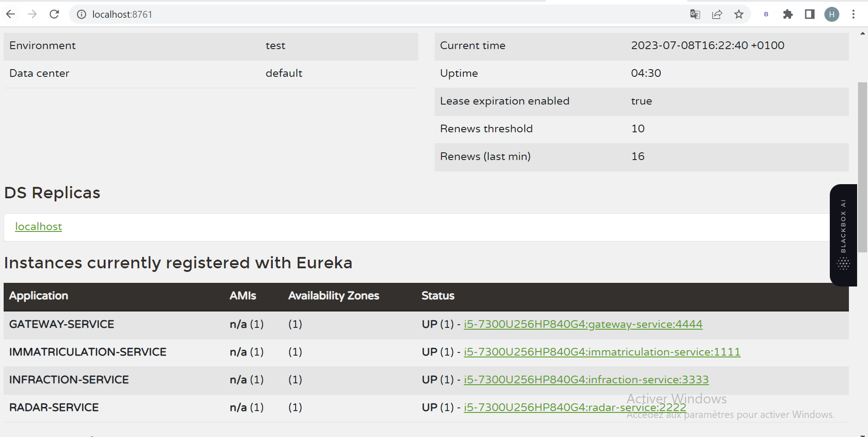Screen dimensions: 868x437
Task: Open the Chrome profile avatar
Action: [x=832, y=14]
